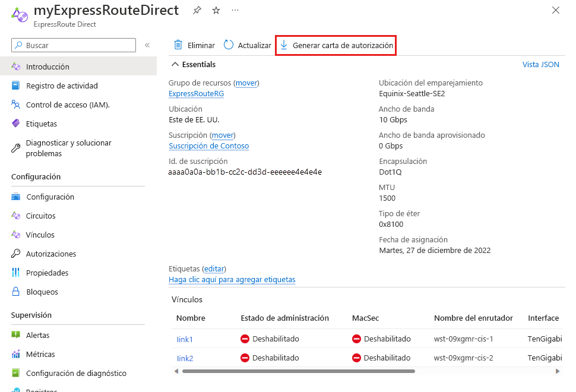
Task: Click the Configuración toolbox icon
Action: (x=16, y=197)
